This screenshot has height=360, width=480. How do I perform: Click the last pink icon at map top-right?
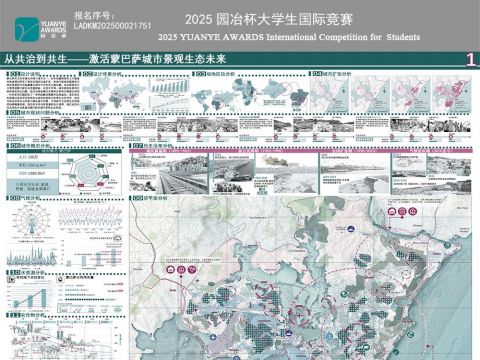413,211
